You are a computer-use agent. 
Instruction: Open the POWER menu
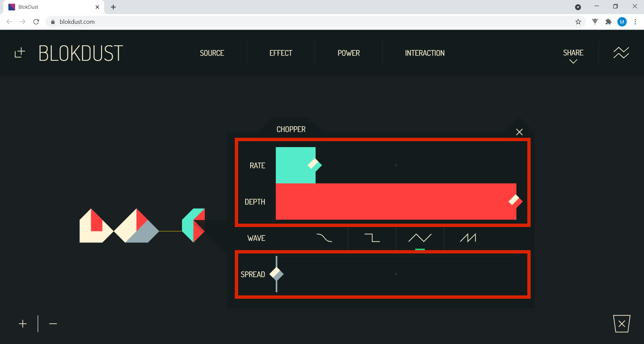click(348, 53)
